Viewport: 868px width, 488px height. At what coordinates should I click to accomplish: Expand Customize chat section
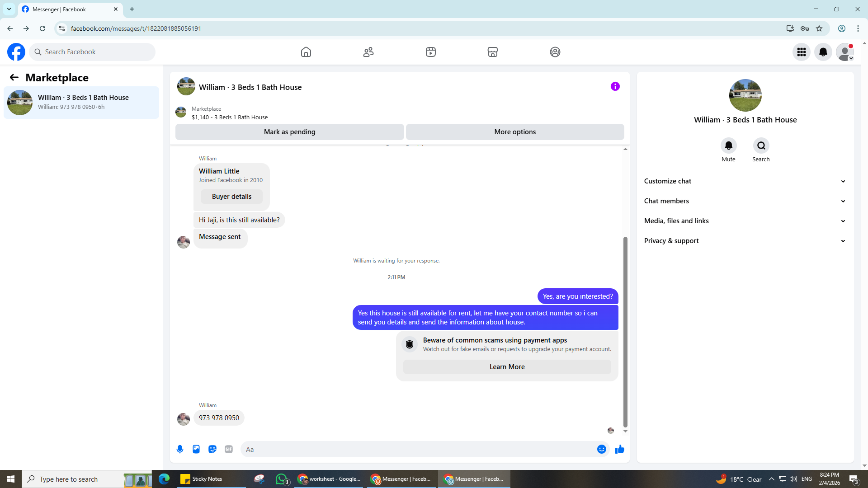pyautogui.click(x=745, y=181)
